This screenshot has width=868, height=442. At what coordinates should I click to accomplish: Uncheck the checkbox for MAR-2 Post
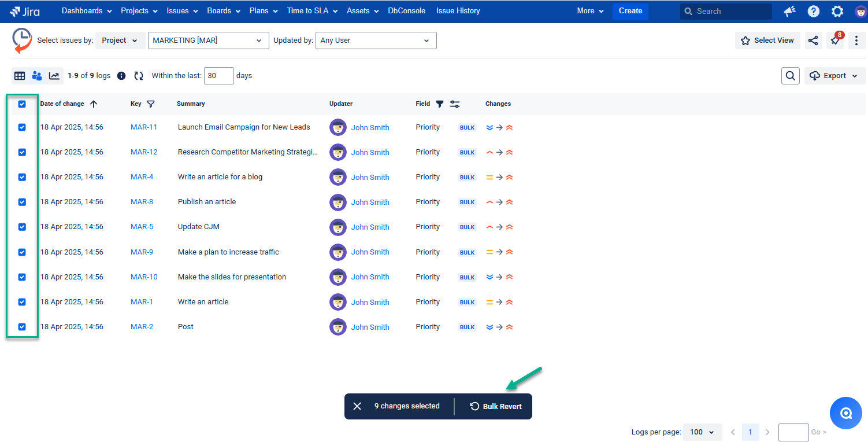pos(22,326)
